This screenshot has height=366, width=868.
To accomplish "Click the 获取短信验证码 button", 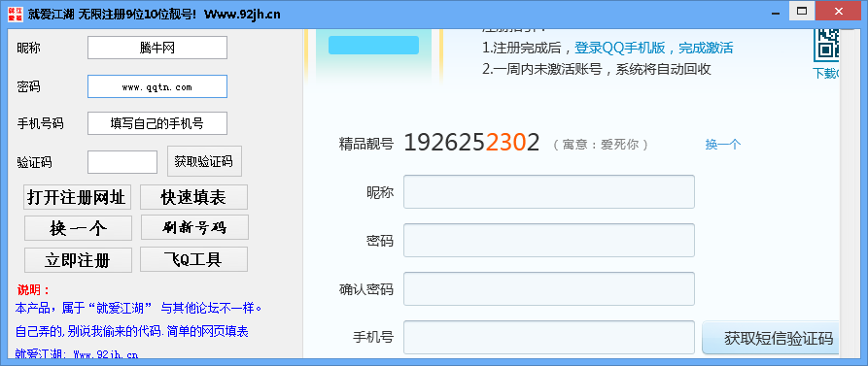I will pyautogui.click(x=772, y=338).
